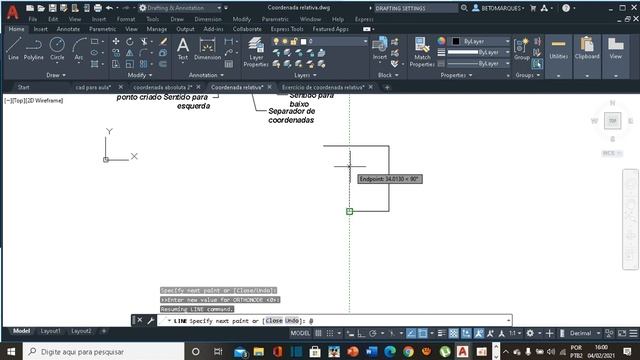The width and height of the screenshot is (640, 360).
Task: Switch to 'Exercício de coordenada relativa' drawing tab
Action: tap(322, 87)
